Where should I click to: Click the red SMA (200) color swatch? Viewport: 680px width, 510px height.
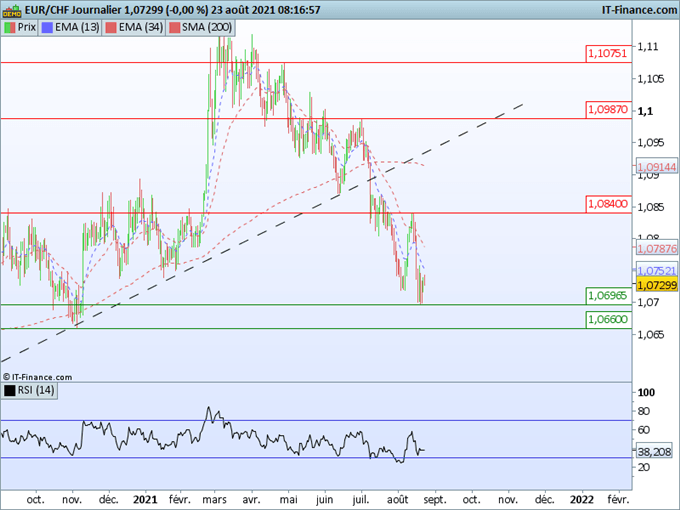pyautogui.click(x=174, y=28)
